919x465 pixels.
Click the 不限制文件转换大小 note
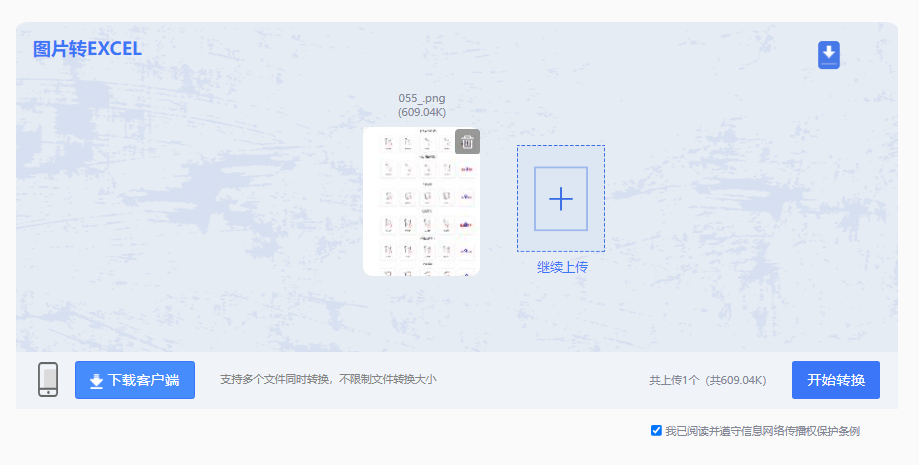[x=389, y=379]
